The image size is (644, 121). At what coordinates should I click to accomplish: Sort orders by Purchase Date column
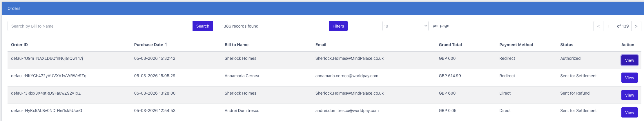tap(148, 45)
